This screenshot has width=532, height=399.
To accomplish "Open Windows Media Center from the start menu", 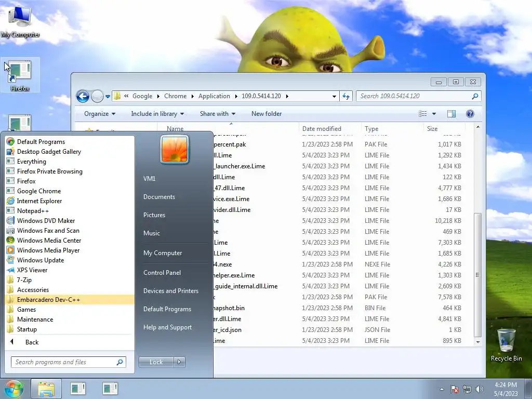I will point(49,240).
